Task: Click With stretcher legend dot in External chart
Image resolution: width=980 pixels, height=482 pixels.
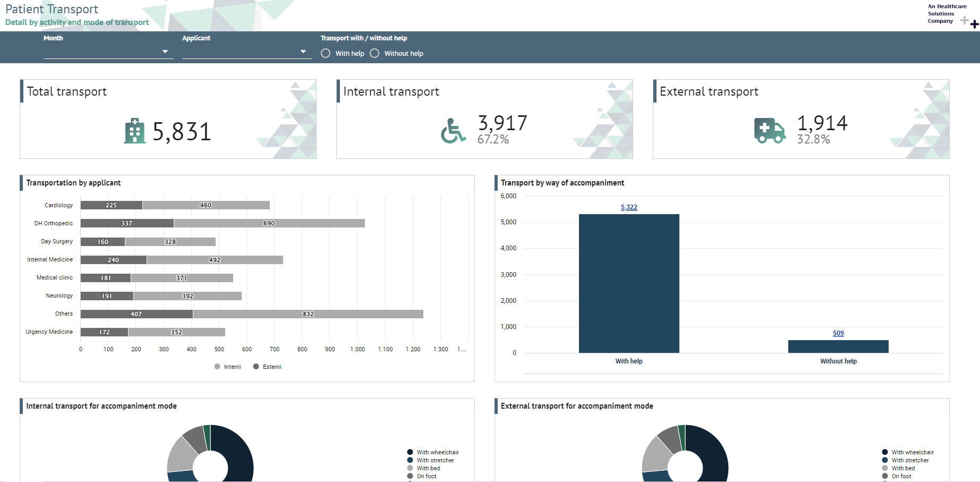Action: (885, 460)
